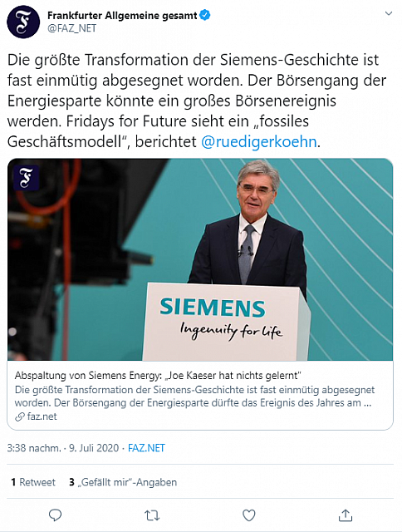Image resolution: width=402 pixels, height=532 pixels.
Task: View the 1 Retweet list
Action: 33,482
